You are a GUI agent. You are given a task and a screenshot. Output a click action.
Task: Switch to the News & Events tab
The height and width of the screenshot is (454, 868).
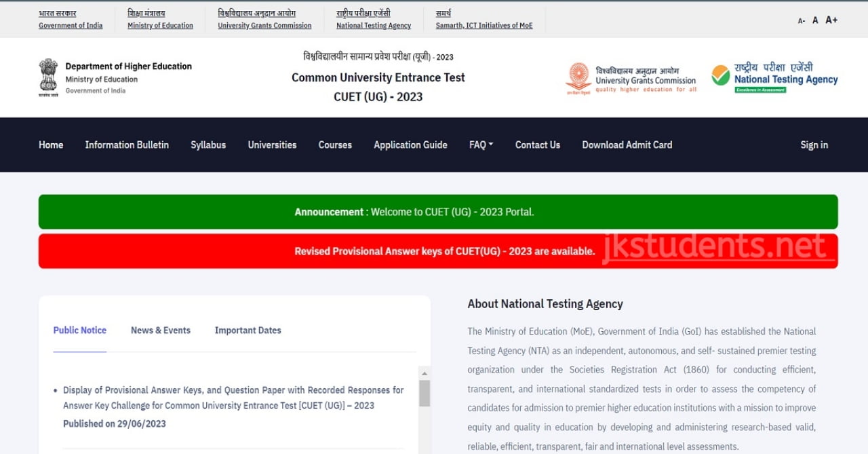(x=161, y=330)
